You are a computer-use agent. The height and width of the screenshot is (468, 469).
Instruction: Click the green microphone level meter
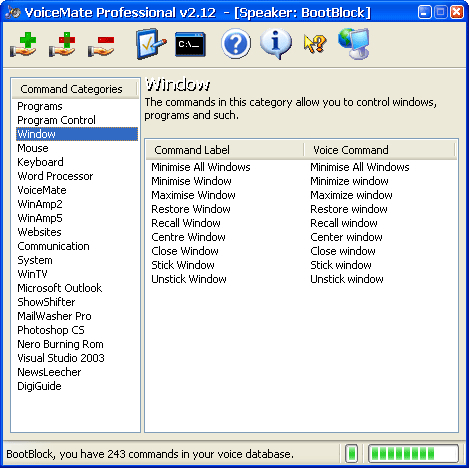pos(413,453)
